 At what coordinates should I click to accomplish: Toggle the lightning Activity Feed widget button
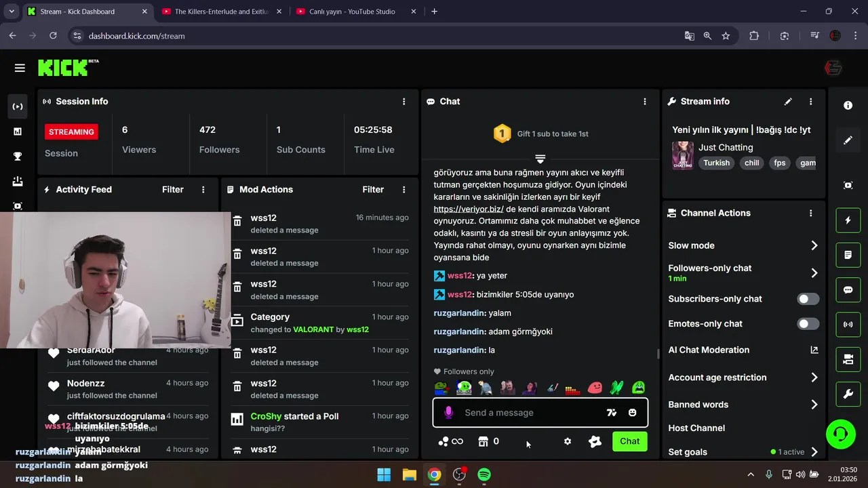click(x=848, y=220)
